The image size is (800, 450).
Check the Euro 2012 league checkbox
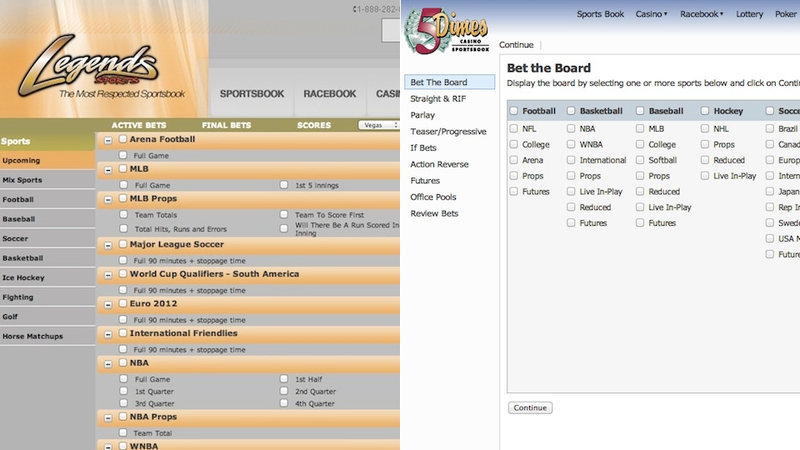click(x=123, y=303)
